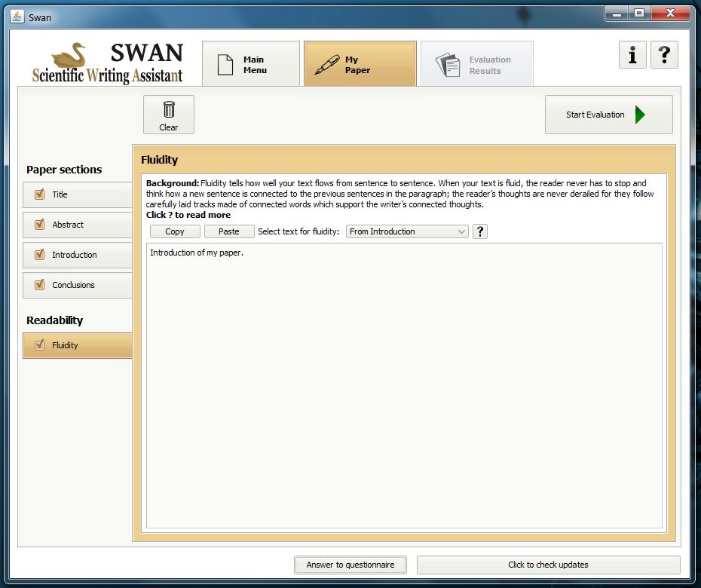Close the Swan window
Image resolution: width=701 pixels, height=588 pixels.
pyautogui.click(x=670, y=14)
